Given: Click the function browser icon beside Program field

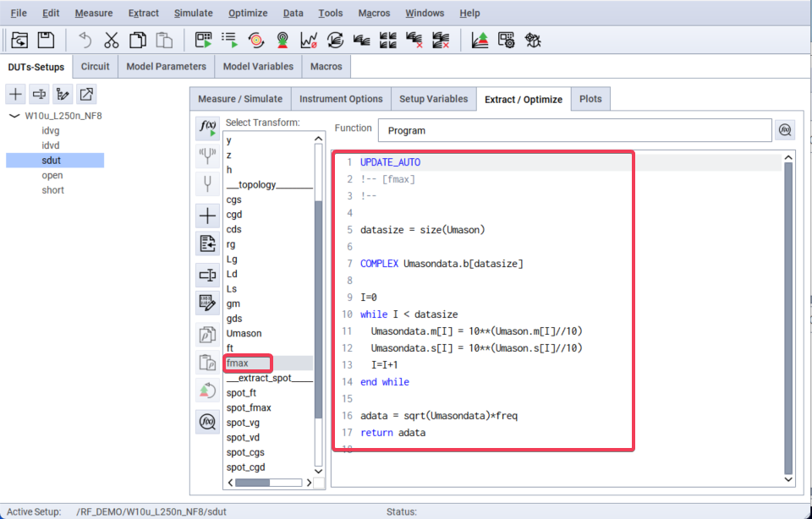Looking at the screenshot, I should [x=786, y=130].
